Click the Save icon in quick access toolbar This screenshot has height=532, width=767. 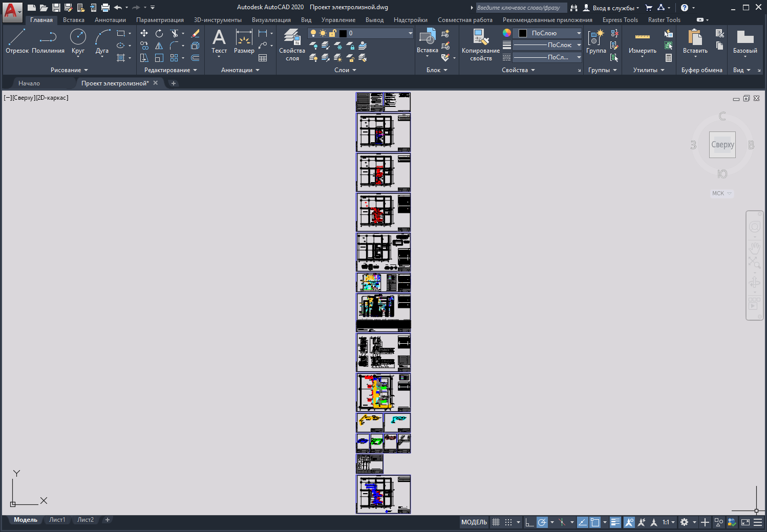click(x=56, y=8)
